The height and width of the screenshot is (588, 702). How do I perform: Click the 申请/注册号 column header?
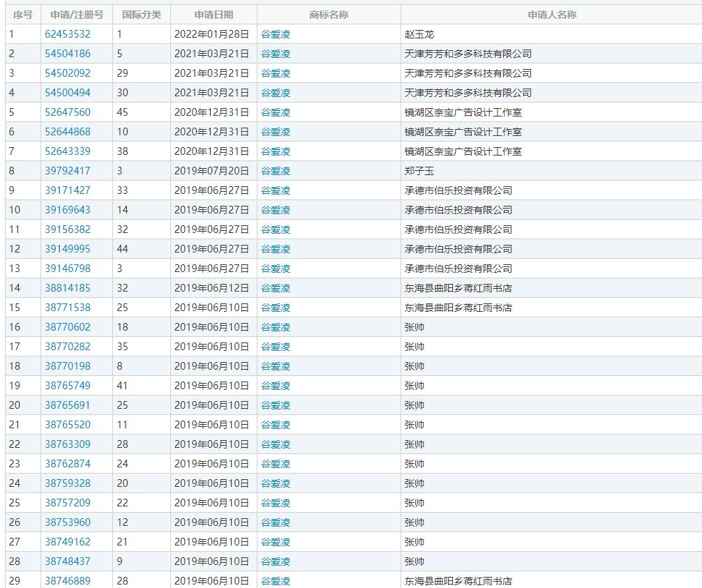pos(77,15)
